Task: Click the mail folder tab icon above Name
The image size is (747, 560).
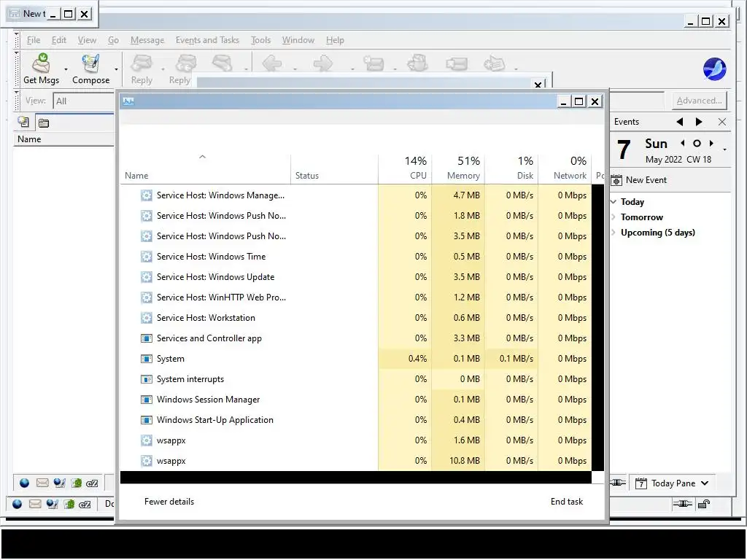Action: 23,122
